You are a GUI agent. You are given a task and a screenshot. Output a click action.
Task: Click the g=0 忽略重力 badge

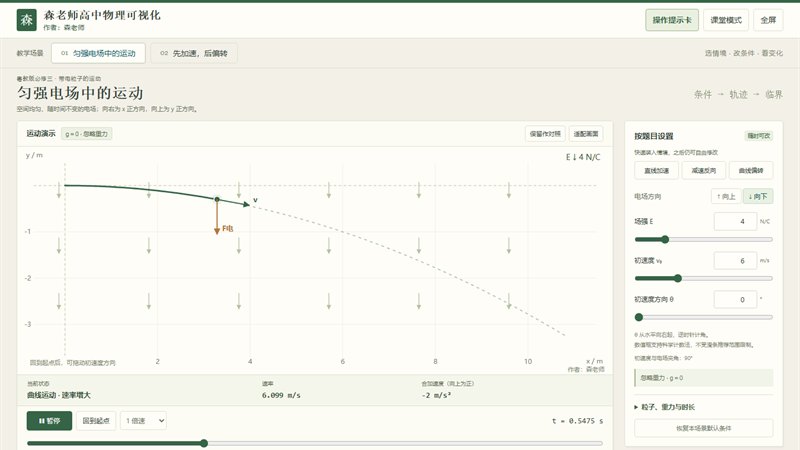pyautogui.click(x=87, y=134)
